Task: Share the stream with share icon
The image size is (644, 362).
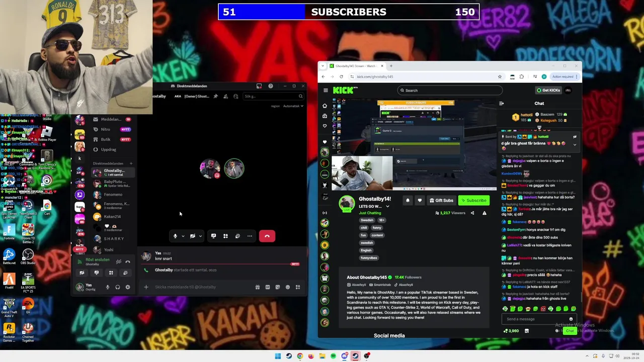Action: [472, 213]
